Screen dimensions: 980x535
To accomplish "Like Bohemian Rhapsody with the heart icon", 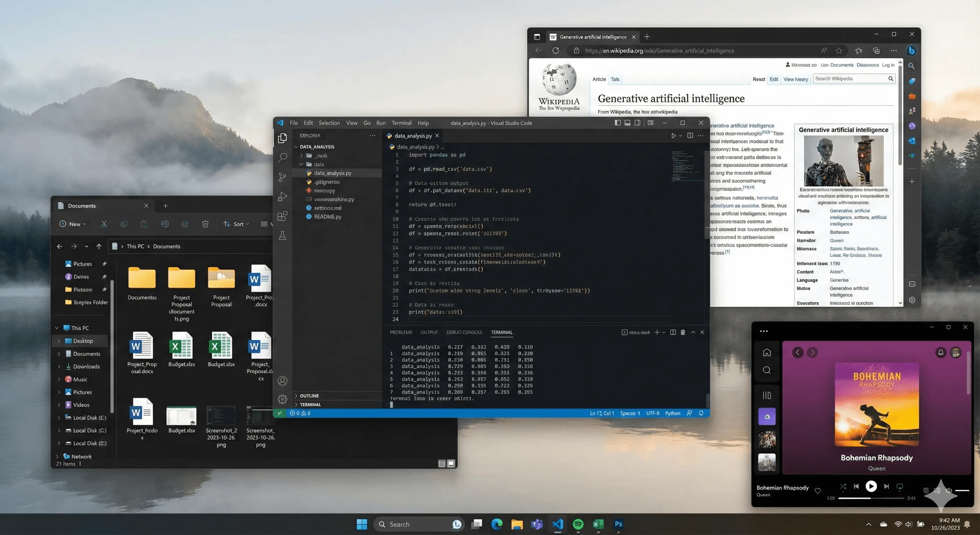I will (817, 491).
